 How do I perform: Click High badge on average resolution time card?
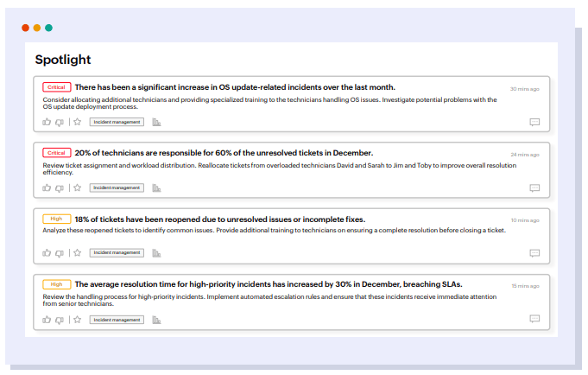(57, 284)
